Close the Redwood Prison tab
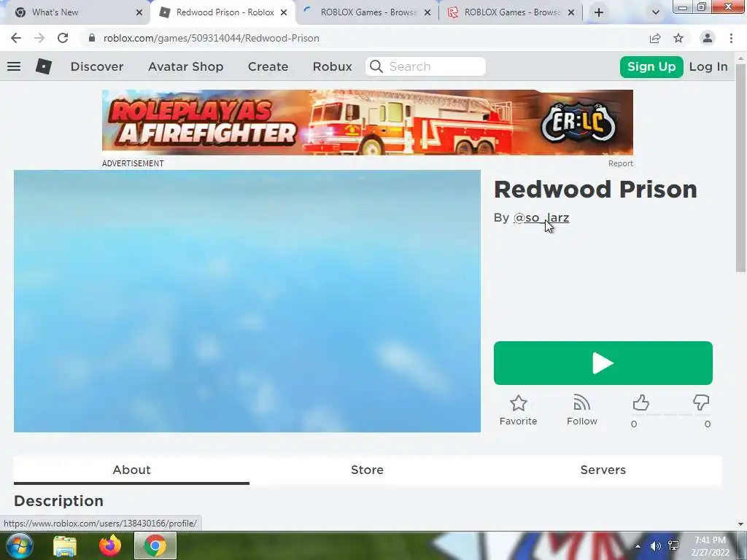 [284, 12]
